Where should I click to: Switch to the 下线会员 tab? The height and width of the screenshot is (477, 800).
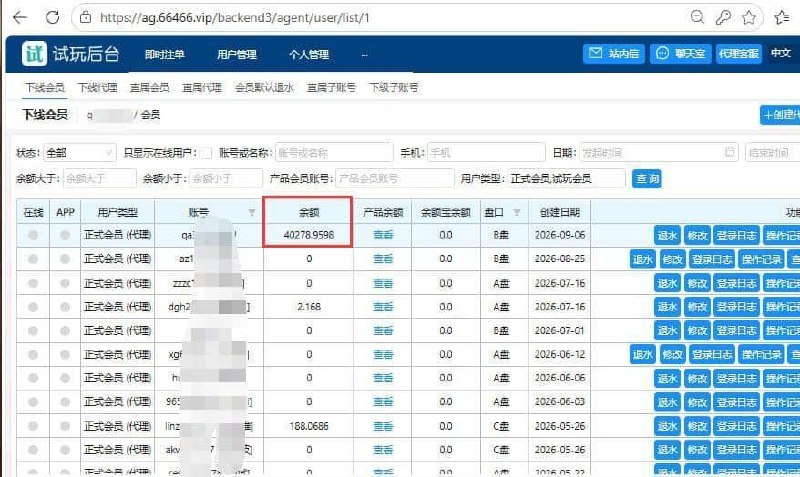pyautogui.click(x=45, y=88)
